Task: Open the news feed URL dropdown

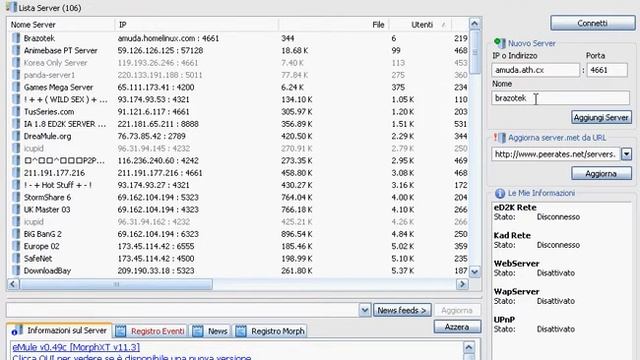Action: click(364, 311)
